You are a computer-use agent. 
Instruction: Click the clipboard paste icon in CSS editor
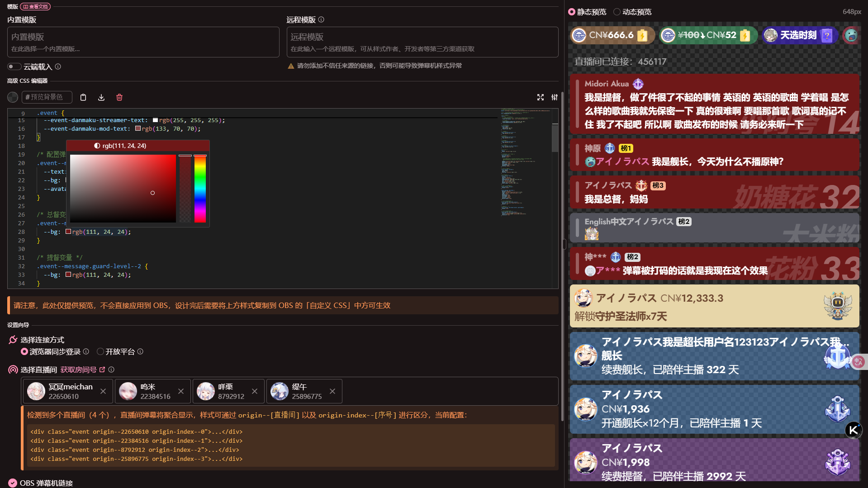tap(83, 97)
